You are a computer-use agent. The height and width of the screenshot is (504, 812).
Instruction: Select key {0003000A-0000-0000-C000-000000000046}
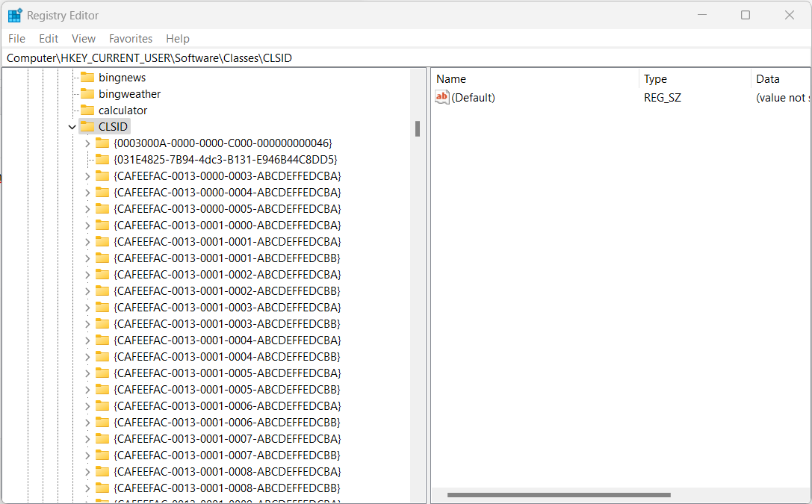[223, 143]
